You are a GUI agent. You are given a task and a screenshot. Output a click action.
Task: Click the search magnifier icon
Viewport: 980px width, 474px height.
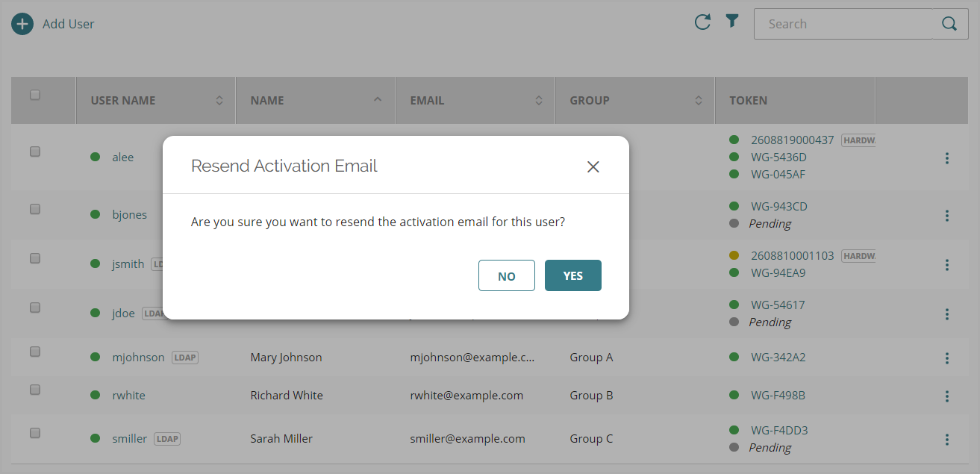[949, 24]
